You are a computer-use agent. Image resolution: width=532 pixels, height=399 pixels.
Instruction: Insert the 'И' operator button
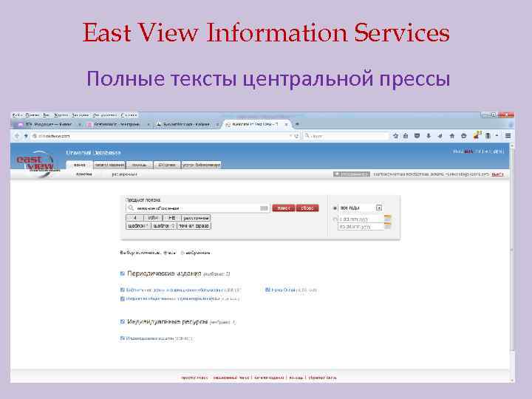tap(135, 218)
